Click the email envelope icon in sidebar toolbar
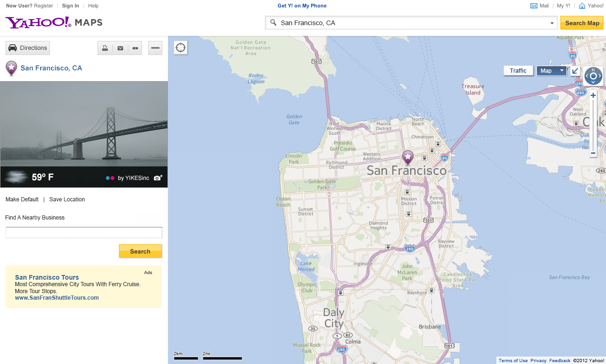Screen dimensions: 606x364 tap(120, 48)
